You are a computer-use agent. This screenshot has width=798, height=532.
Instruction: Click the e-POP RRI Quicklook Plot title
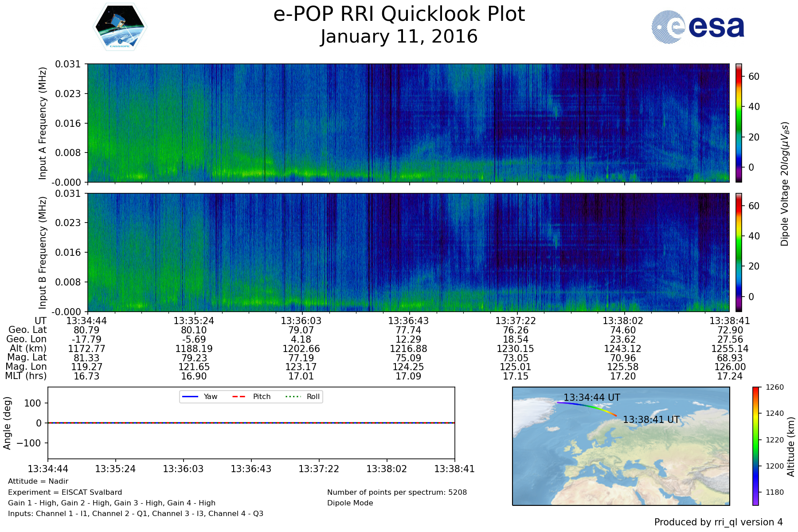(399, 14)
